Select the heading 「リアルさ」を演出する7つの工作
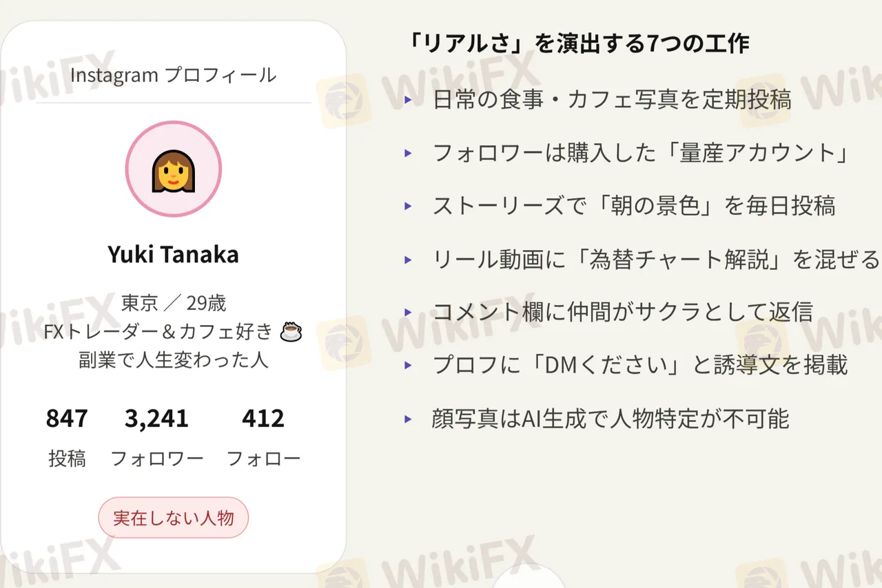 [x=579, y=44]
